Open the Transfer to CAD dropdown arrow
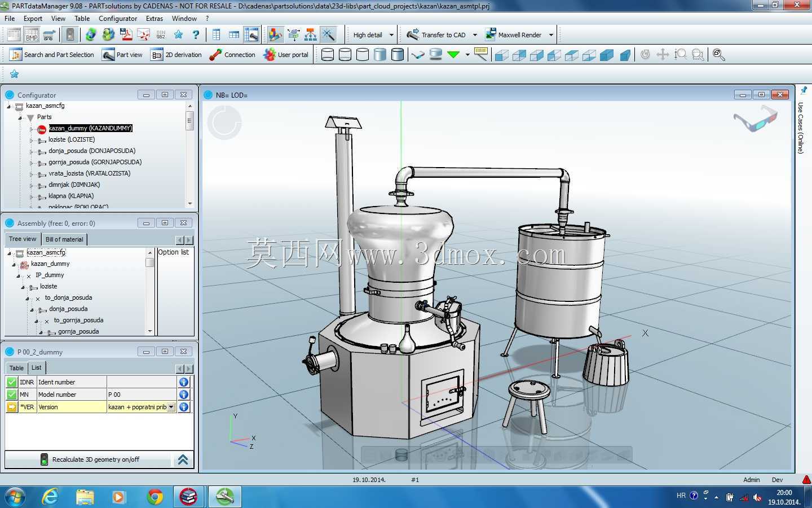Screen dimensions: 812x508 pos(475,35)
